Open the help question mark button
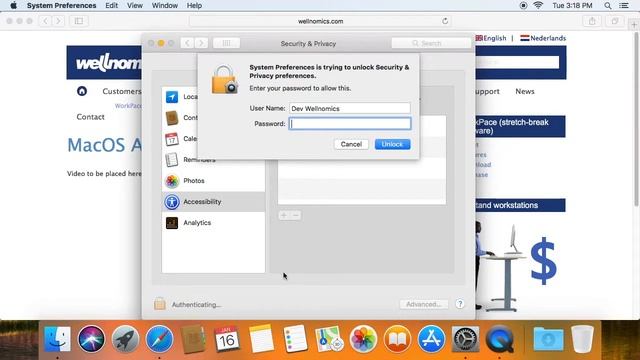Viewport: 640px width, 360px height. tap(460, 304)
